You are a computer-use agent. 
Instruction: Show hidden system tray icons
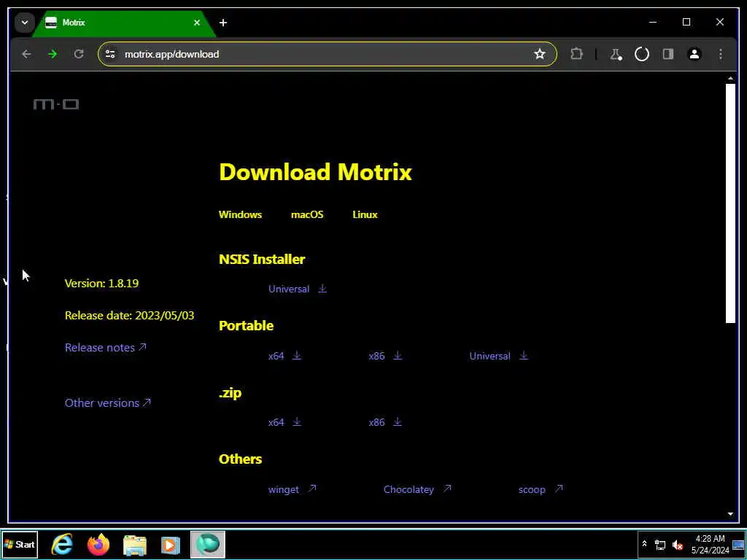[644, 544]
